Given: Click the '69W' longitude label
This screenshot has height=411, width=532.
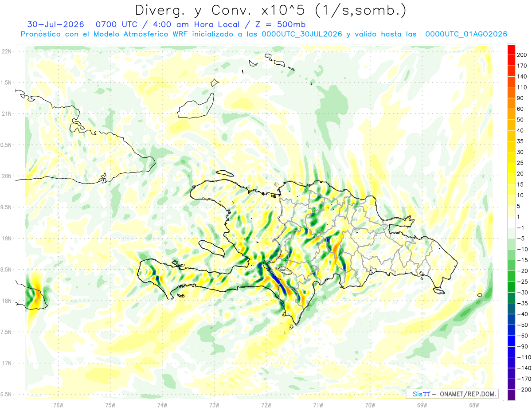Looking at the screenshot, I should [422, 405].
